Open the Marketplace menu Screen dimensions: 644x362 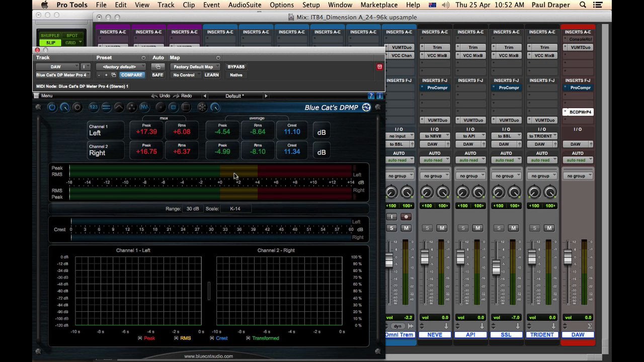point(379,5)
